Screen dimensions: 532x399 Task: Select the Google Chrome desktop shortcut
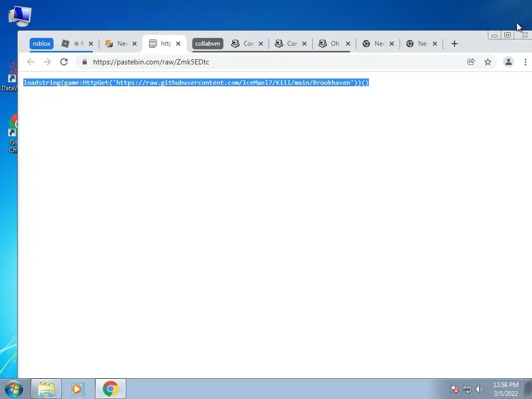[x=12, y=134]
